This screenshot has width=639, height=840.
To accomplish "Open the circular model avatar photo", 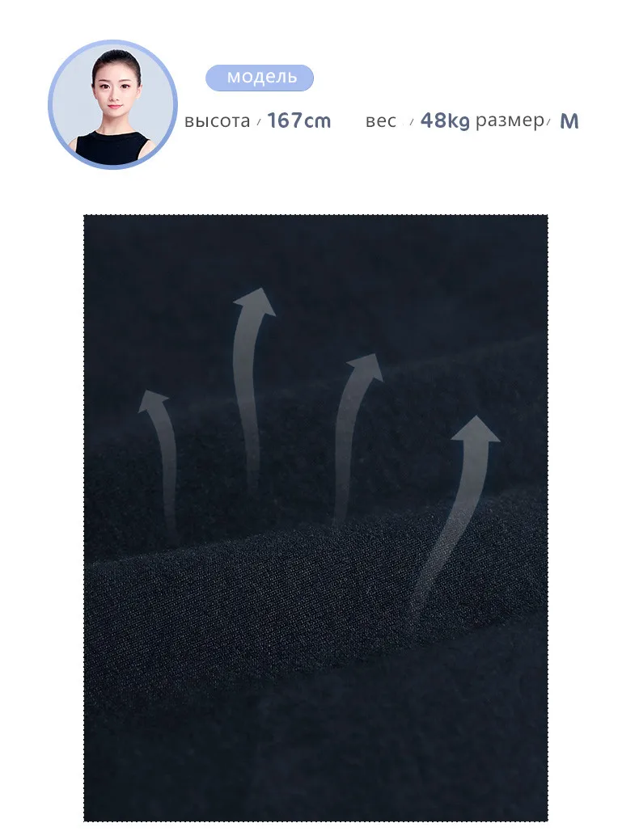I will [112, 104].
